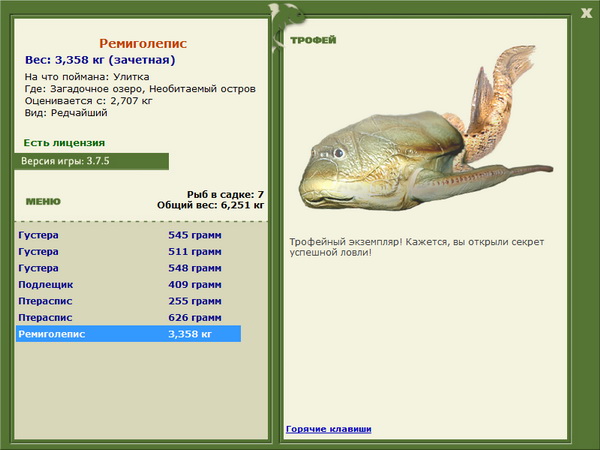Click the ТРОФЕЙ heading label
Image resolution: width=600 pixels, height=450 pixels.
[x=313, y=40]
